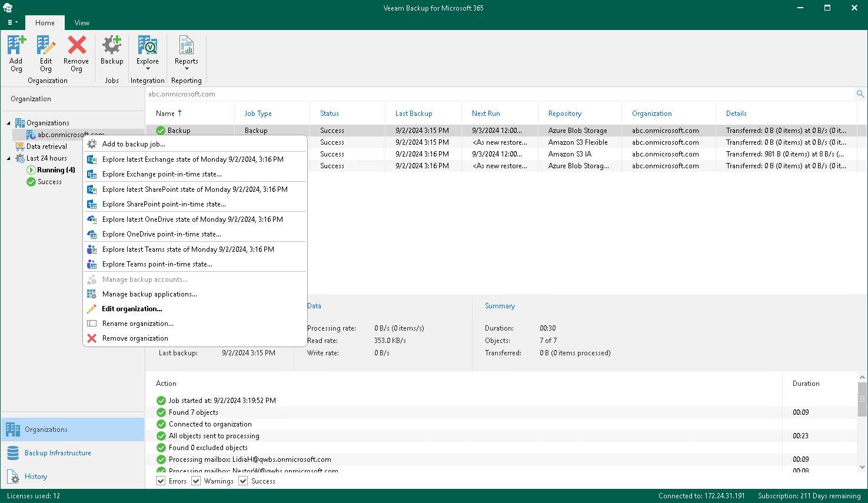The image size is (868, 503).
Task: Click the Last 24 hours clock icon
Action: [x=20, y=158]
